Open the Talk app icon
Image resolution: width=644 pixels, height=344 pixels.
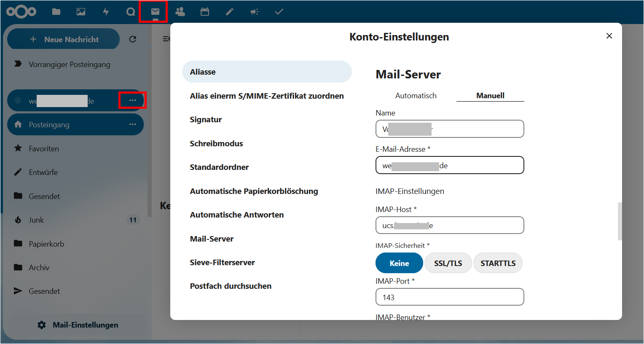pyautogui.click(x=131, y=12)
